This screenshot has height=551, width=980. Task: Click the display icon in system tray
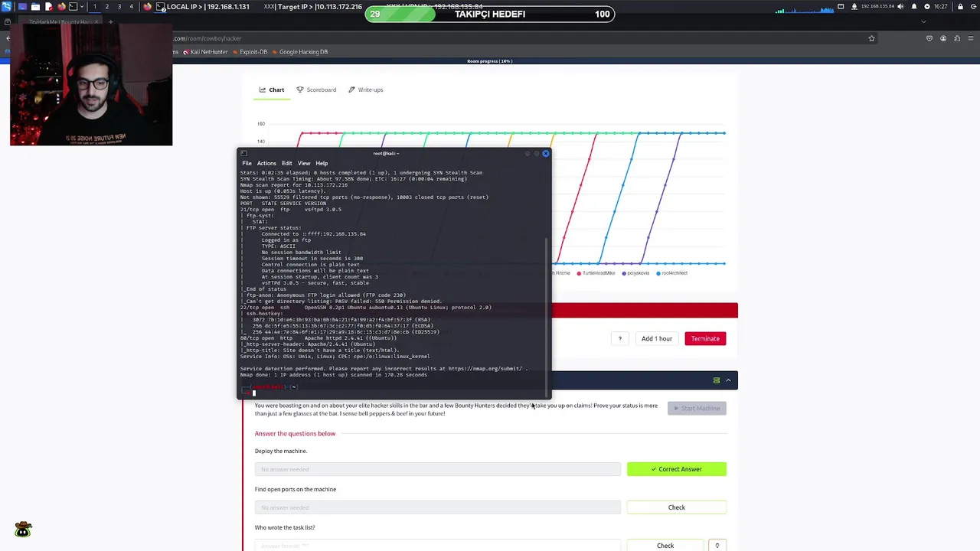[841, 7]
